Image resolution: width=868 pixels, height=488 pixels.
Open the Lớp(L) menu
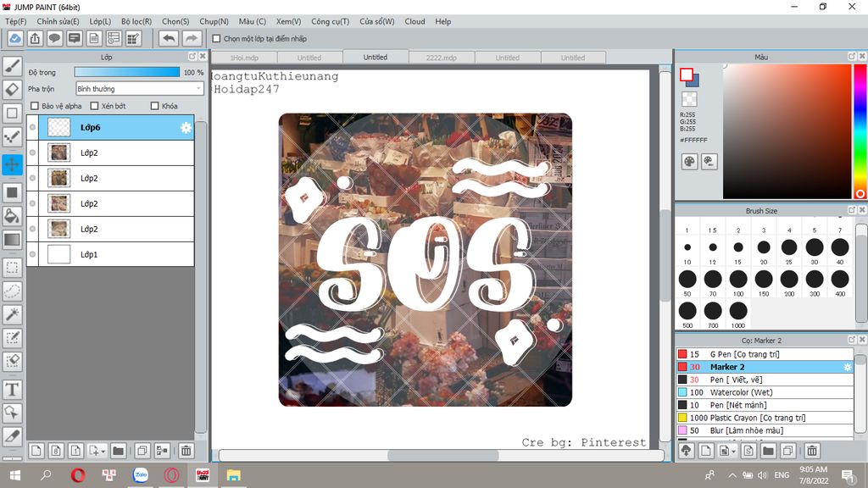[100, 21]
